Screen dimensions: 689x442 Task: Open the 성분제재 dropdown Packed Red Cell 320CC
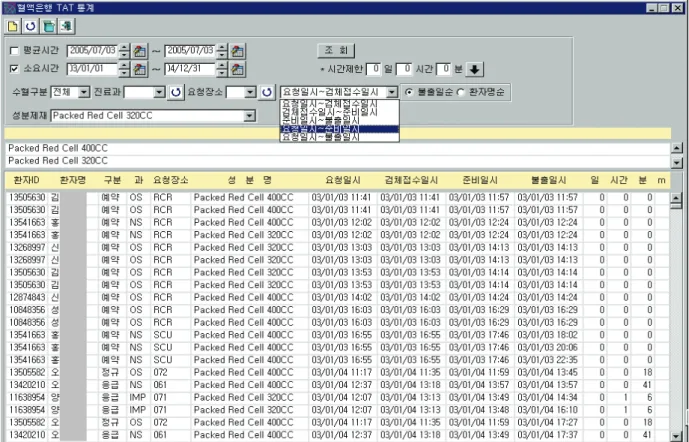pyautogui.click(x=250, y=116)
